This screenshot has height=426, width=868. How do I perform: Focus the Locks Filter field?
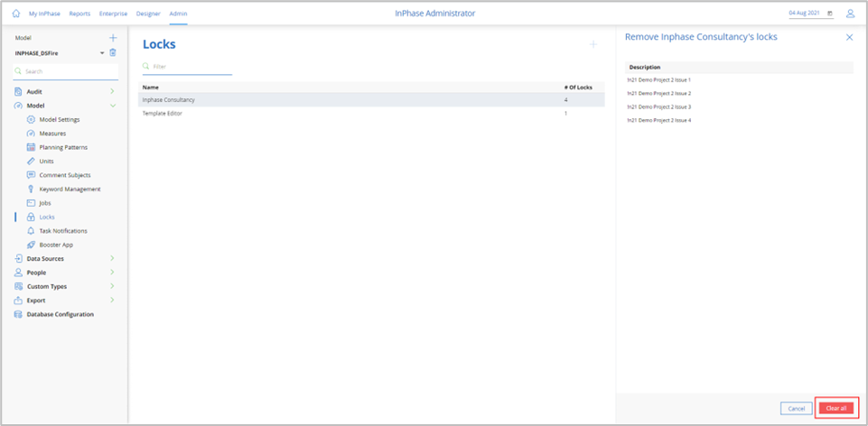(187, 67)
